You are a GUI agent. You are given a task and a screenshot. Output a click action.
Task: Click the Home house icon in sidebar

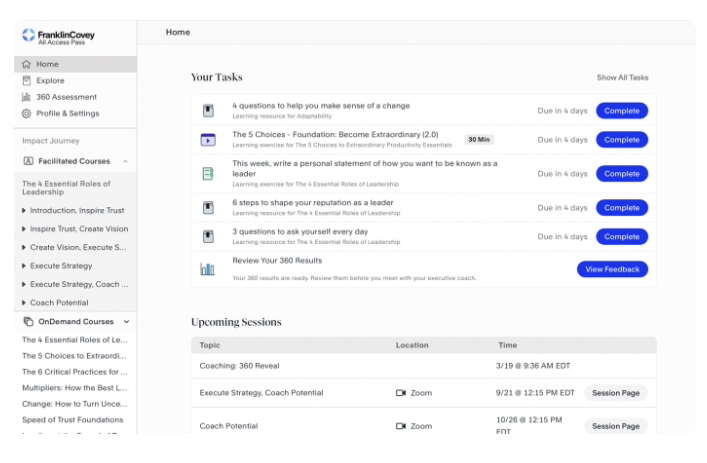click(x=27, y=64)
